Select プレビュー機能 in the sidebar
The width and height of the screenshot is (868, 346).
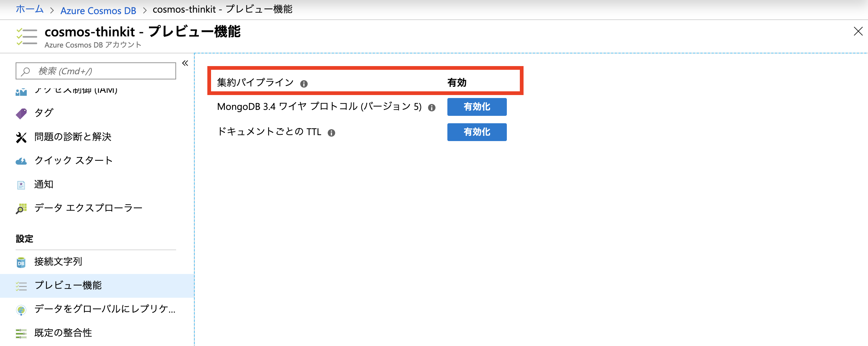[97, 285]
